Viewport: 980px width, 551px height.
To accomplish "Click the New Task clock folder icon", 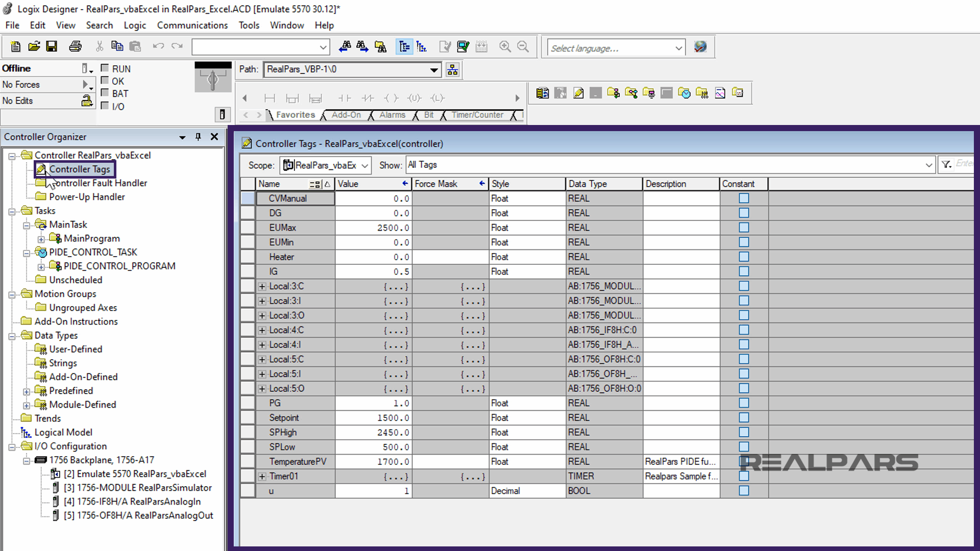I will (684, 93).
